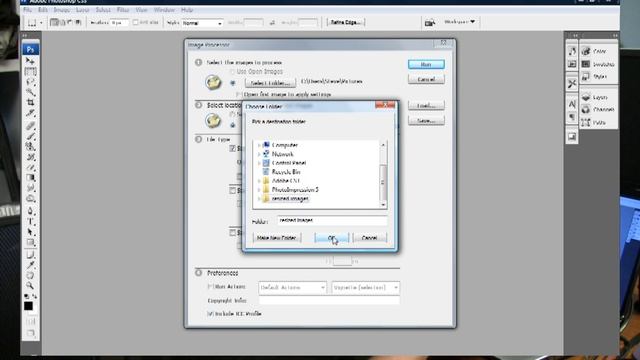Viewport: 640px width, 360px height.
Task: Open the Styles panel icon
Action: (586, 76)
